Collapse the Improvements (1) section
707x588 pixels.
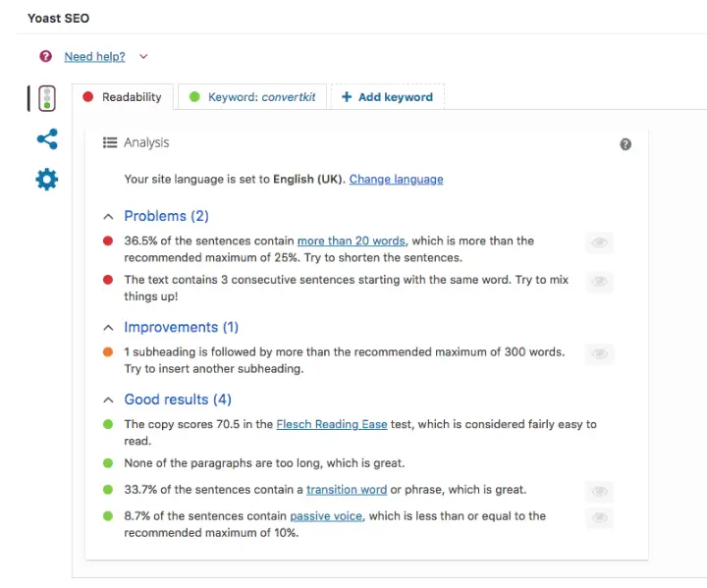pos(108,328)
